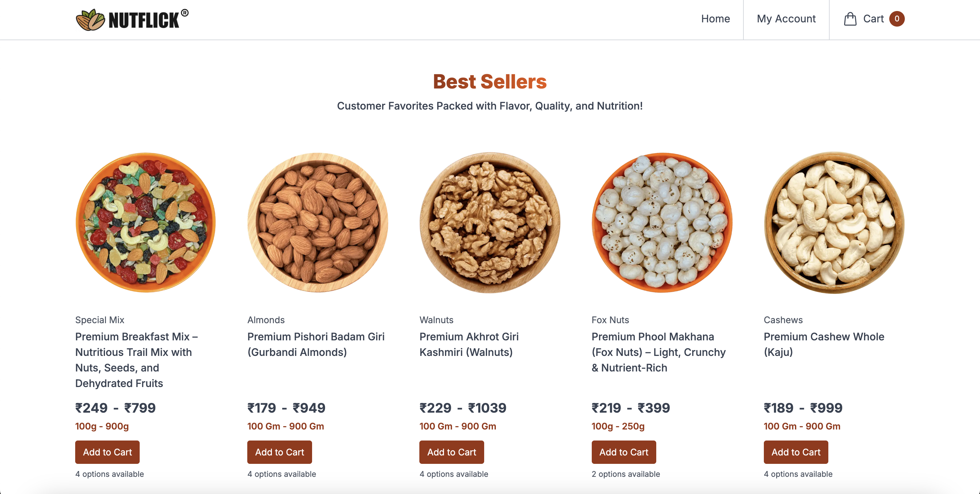Open Premium Akhrot Giri Kashmiri product title
Viewport: 980px width, 494px height.
click(x=469, y=344)
